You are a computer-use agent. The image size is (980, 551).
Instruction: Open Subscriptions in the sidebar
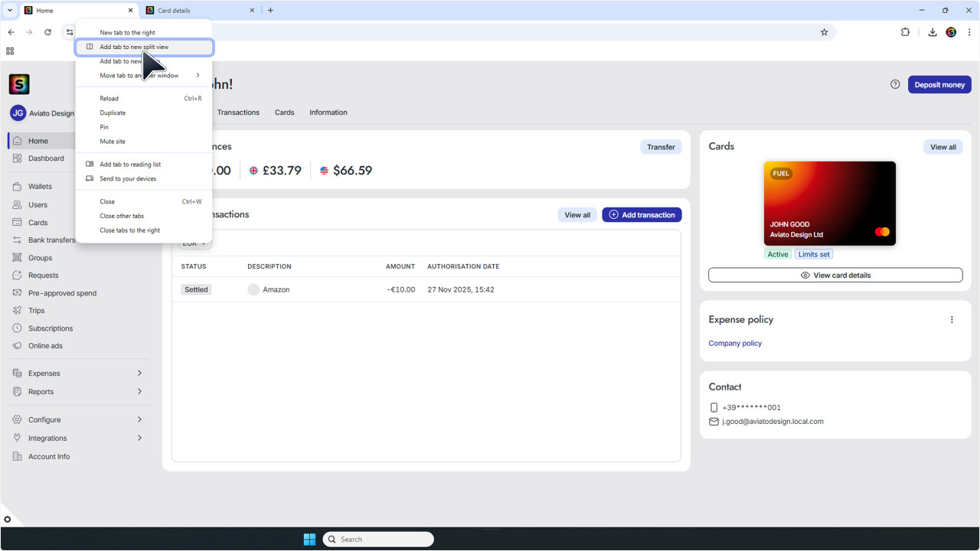51,328
